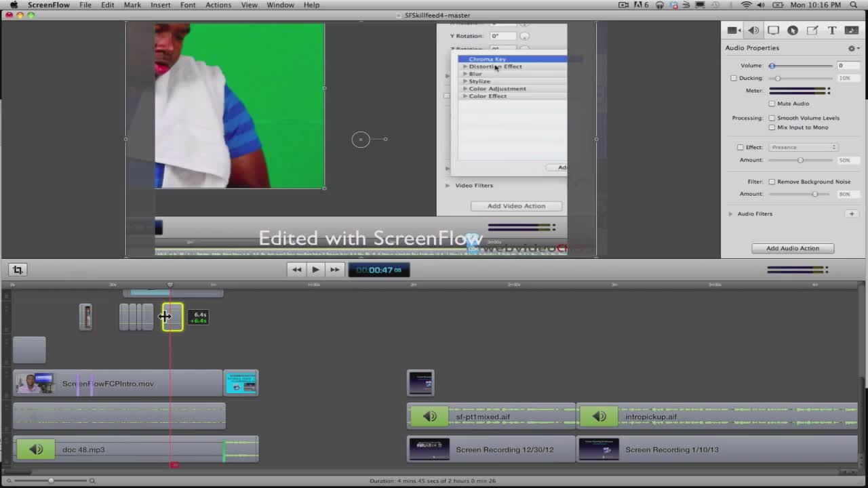Expand the Audio Filters section
This screenshot has height=488, width=868.
pyautogui.click(x=730, y=214)
